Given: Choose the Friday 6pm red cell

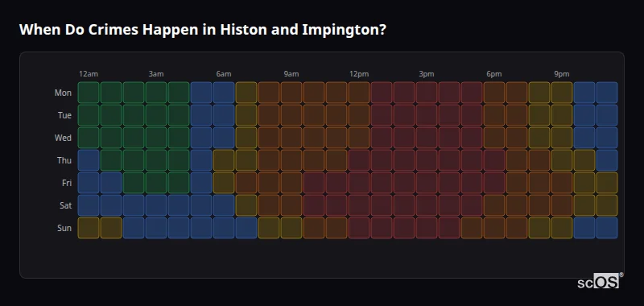Looking at the screenshot, I should 494,183.
